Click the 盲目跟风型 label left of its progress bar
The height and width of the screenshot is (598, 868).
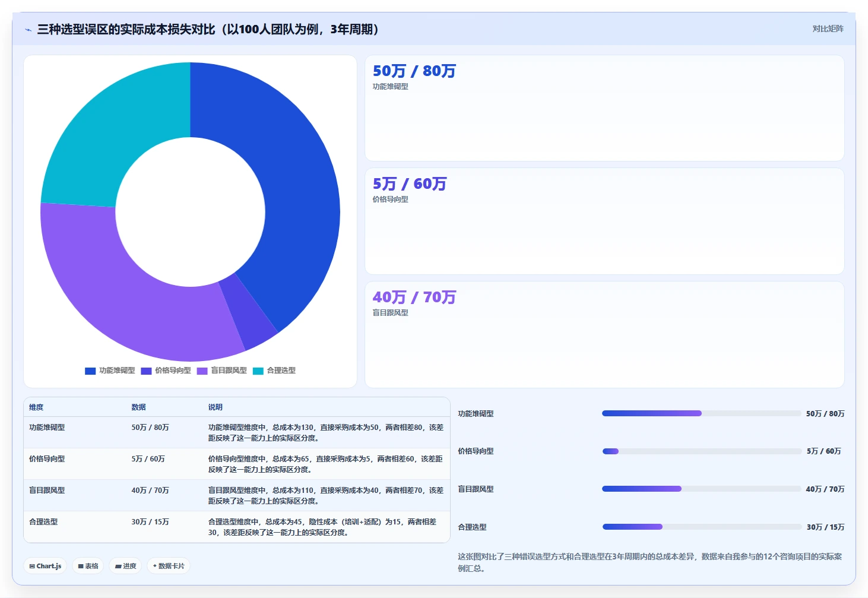tap(476, 489)
